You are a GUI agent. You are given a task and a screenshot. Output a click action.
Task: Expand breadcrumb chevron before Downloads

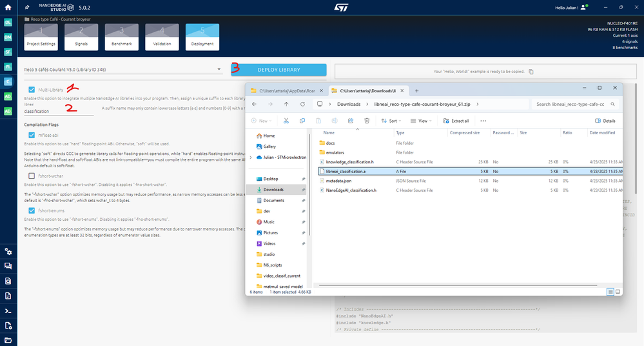click(x=330, y=104)
